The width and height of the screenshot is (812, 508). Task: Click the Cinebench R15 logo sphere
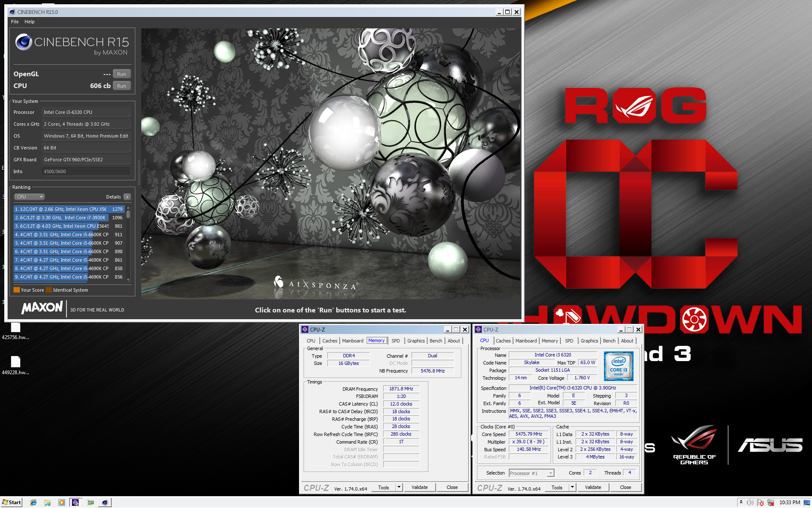[x=24, y=42]
